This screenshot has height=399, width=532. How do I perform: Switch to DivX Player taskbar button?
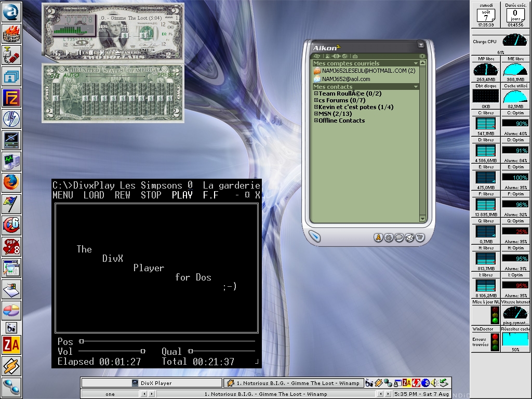[x=152, y=383]
